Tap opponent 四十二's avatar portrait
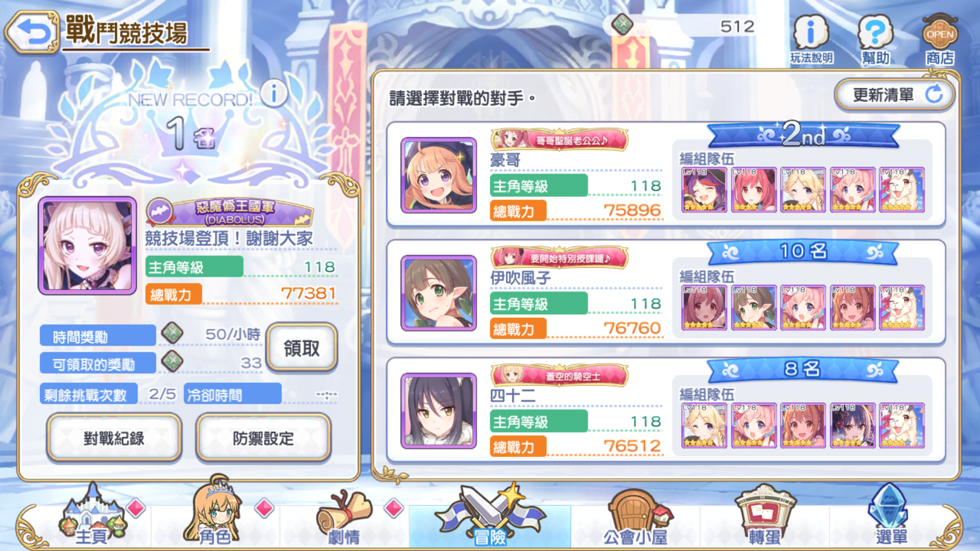 (438, 411)
